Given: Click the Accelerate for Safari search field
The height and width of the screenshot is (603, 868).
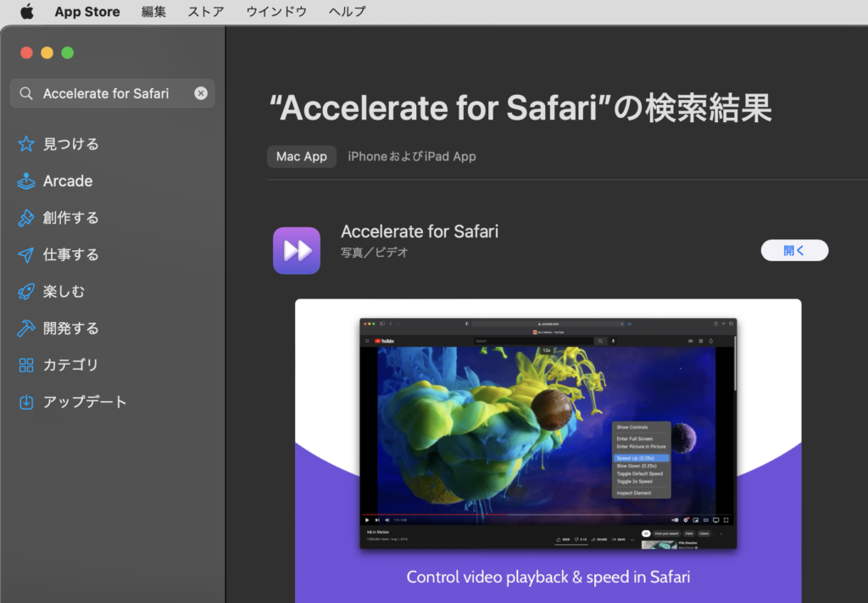Looking at the screenshot, I should click(x=113, y=93).
